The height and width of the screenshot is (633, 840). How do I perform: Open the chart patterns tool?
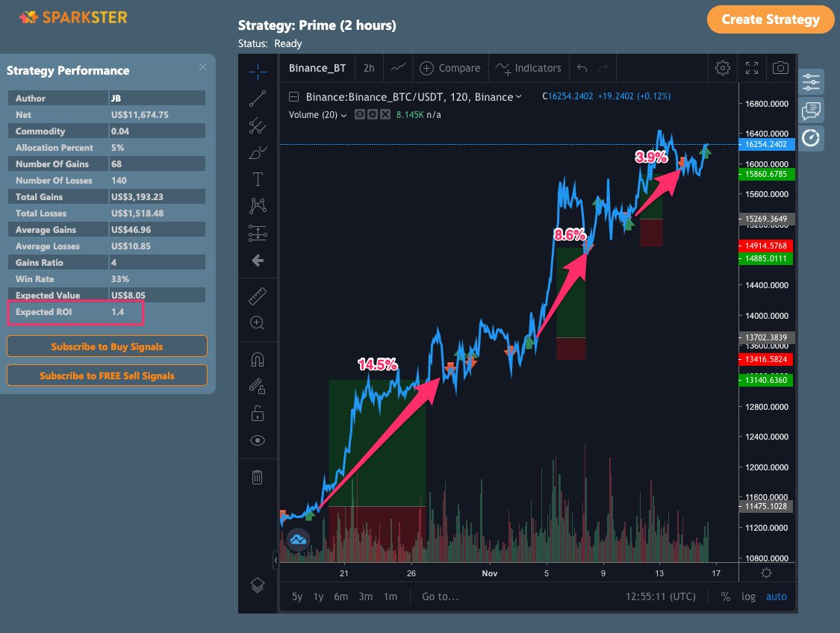(258, 205)
